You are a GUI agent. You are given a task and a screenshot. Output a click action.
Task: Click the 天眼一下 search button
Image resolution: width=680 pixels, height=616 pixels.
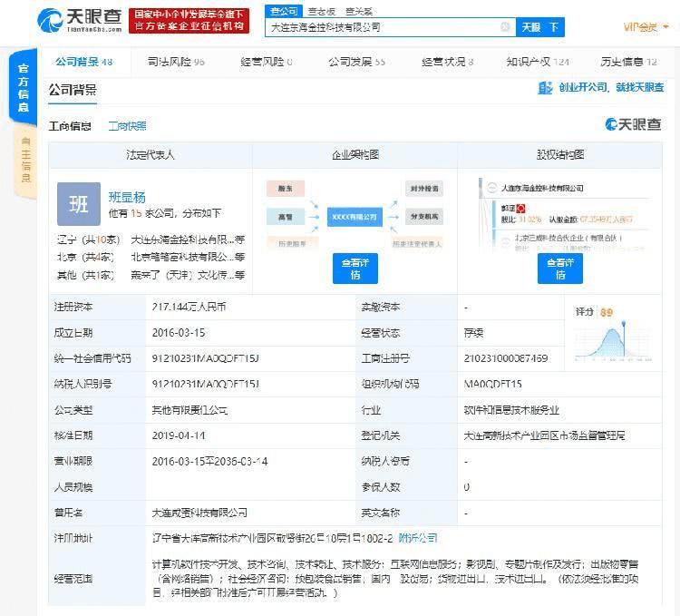(x=540, y=27)
